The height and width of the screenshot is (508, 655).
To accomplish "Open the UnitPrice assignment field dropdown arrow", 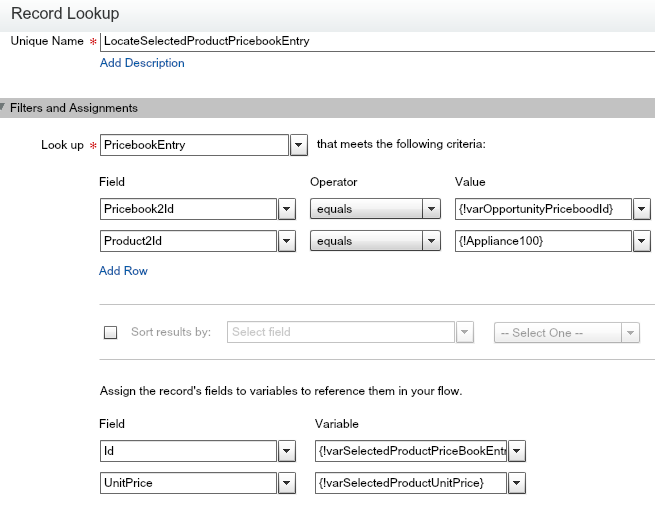I will point(286,484).
